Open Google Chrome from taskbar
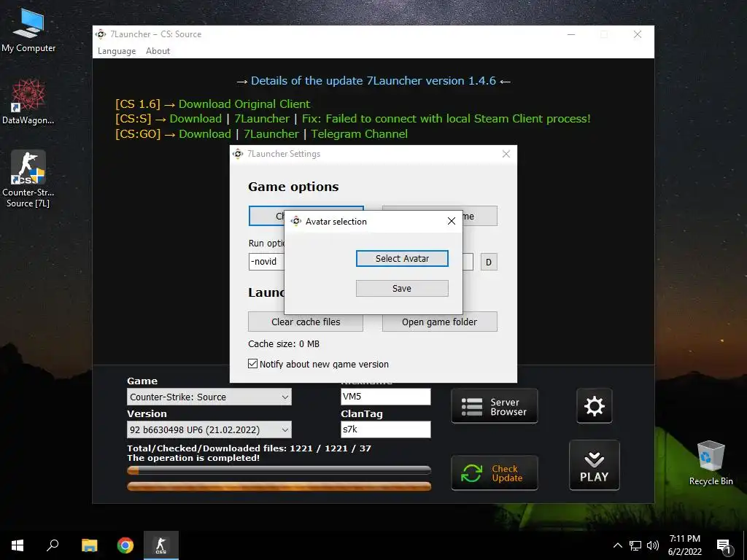 click(x=125, y=545)
